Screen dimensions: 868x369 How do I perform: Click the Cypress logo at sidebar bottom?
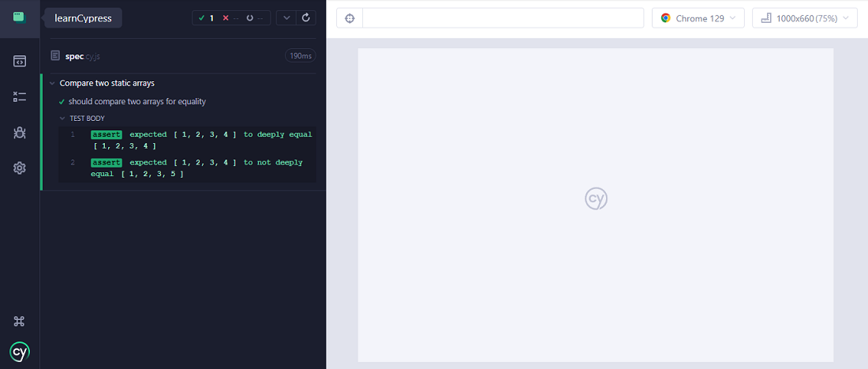20,352
